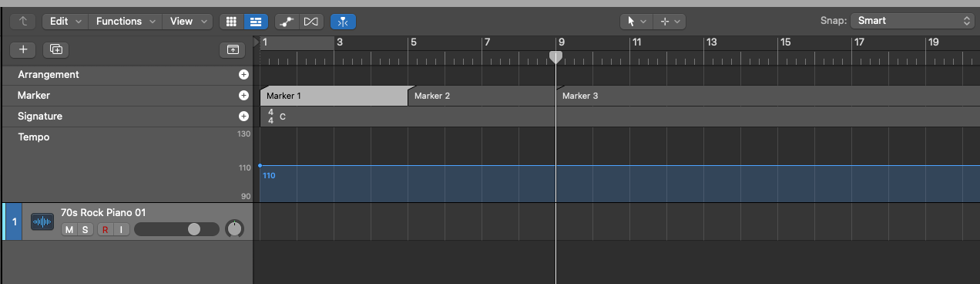Click the C key signature

click(283, 117)
